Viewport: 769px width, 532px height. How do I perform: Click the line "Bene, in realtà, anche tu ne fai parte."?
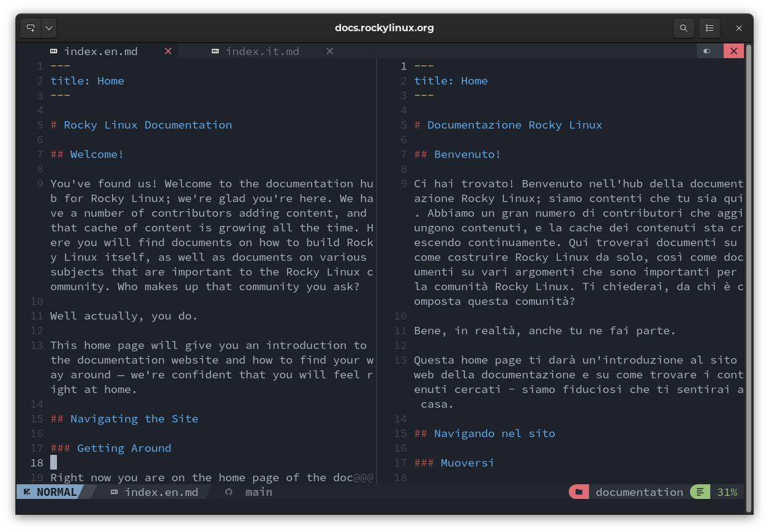click(x=545, y=331)
